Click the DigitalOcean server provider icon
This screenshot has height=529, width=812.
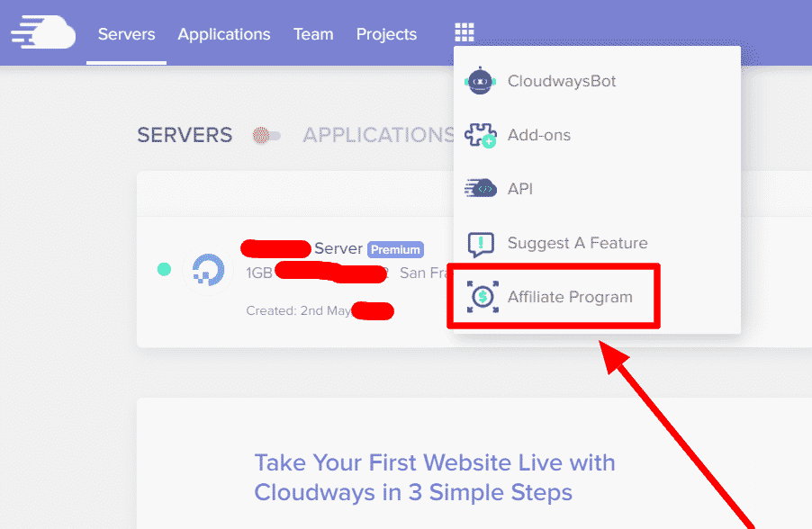(x=208, y=270)
